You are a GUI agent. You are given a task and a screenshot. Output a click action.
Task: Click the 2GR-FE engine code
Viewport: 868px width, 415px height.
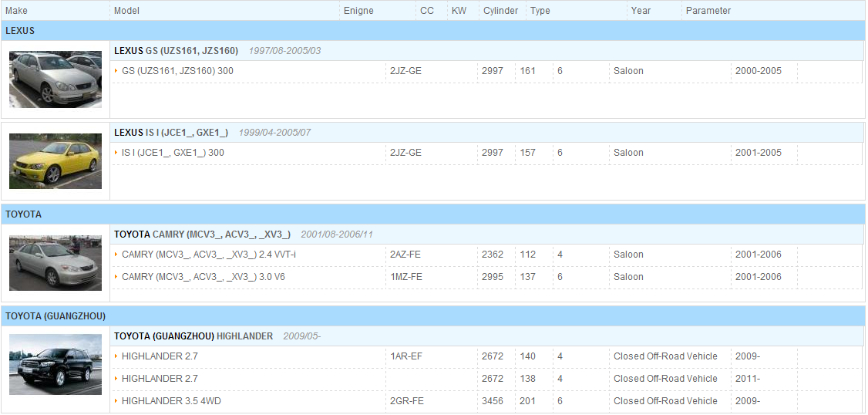(x=406, y=400)
